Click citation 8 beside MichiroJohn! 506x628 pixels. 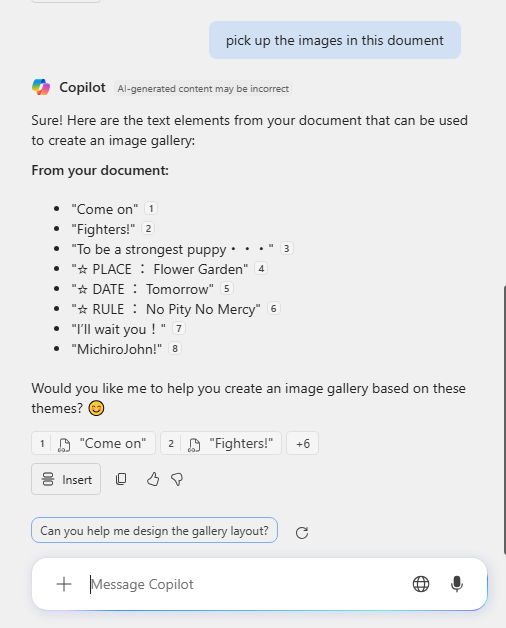pyautogui.click(x=175, y=348)
